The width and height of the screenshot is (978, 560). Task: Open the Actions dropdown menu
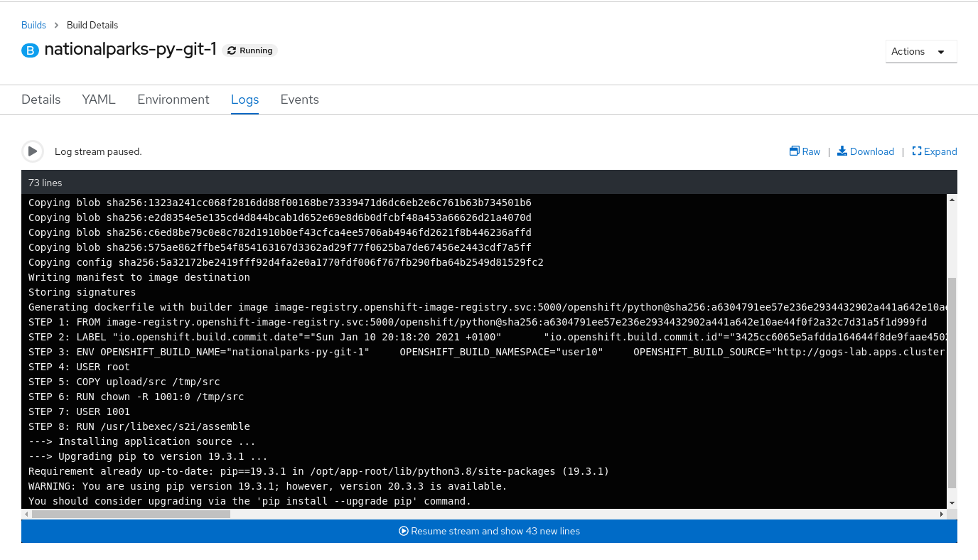(920, 51)
